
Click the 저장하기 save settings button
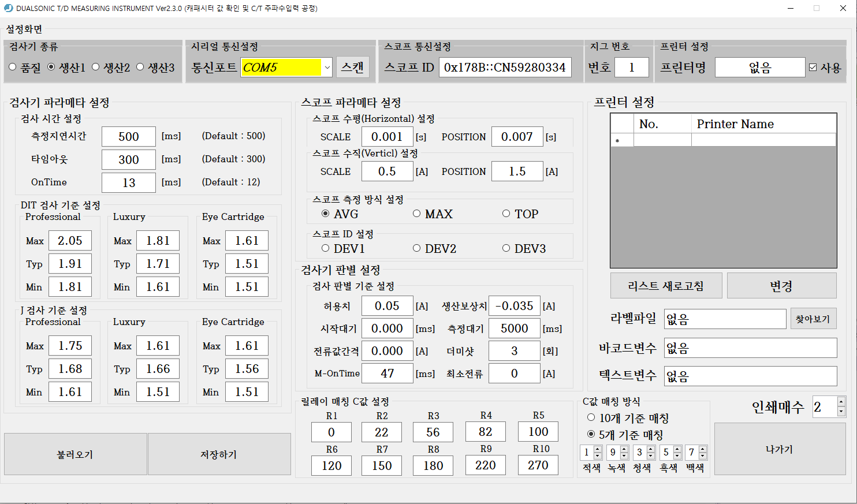[219, 454]
